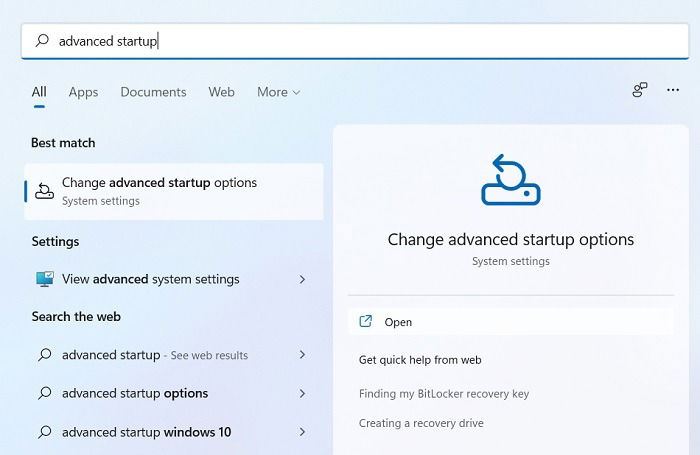
Task: Open 'Finding my BitLocker recovery key' link
Action: (x=444, y=394)
